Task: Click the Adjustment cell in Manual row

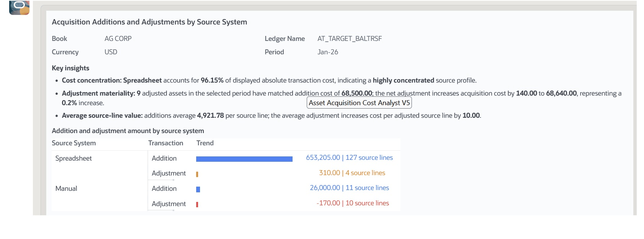Action: tap(169, 204)
